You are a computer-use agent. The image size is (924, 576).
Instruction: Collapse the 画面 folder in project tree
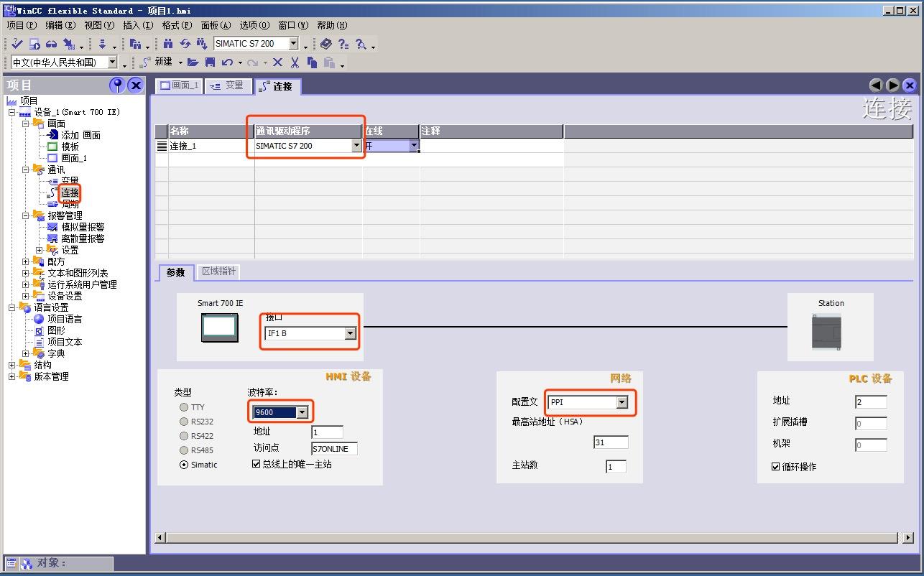click(x=26, y=124)
